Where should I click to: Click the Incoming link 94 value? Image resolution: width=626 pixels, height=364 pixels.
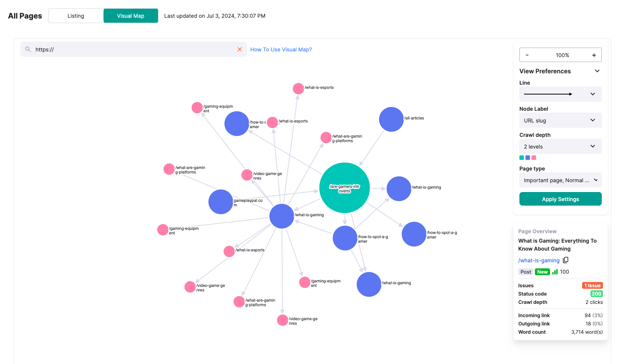588,315
